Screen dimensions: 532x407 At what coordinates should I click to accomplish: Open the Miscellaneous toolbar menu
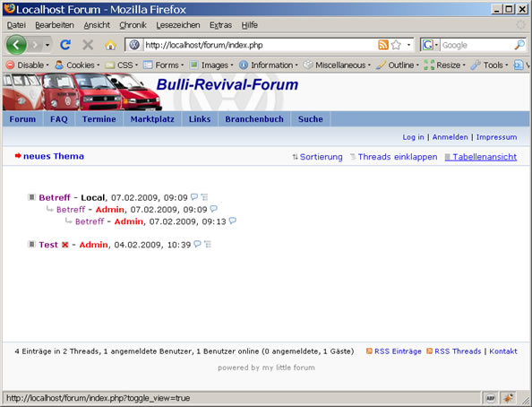click(337, 65)
